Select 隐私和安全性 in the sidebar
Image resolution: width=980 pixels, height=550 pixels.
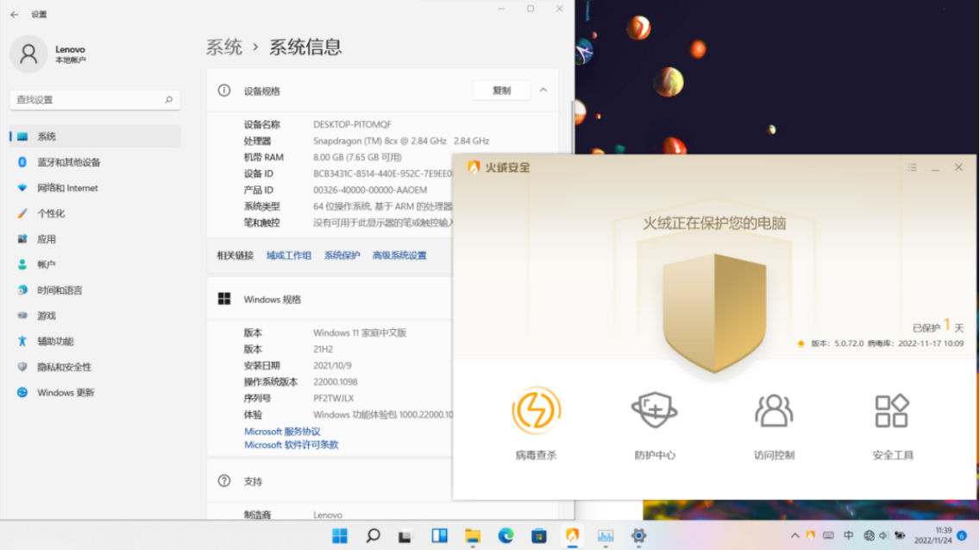(x=95, y=367)
